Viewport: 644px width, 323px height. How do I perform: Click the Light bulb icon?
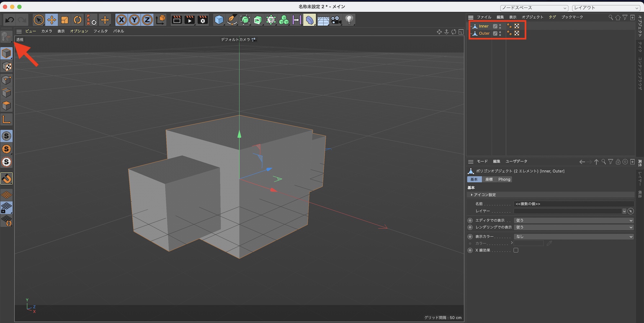[349, 20]
